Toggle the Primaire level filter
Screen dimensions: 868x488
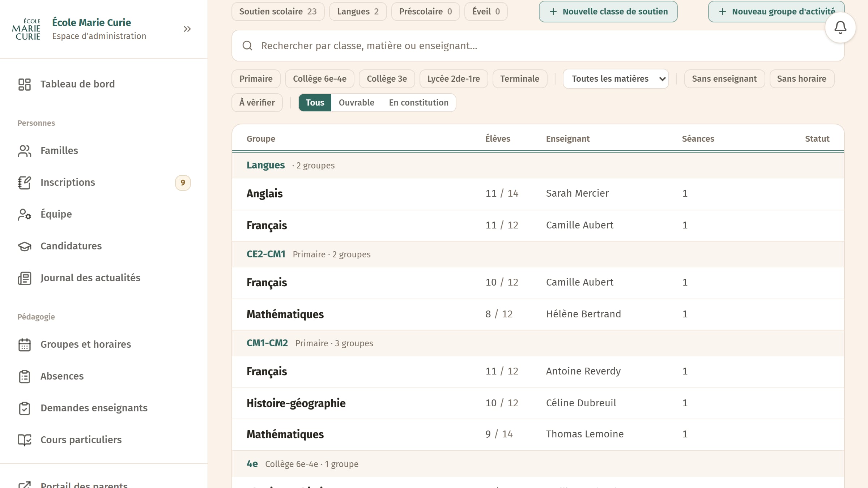click(256, 79)
